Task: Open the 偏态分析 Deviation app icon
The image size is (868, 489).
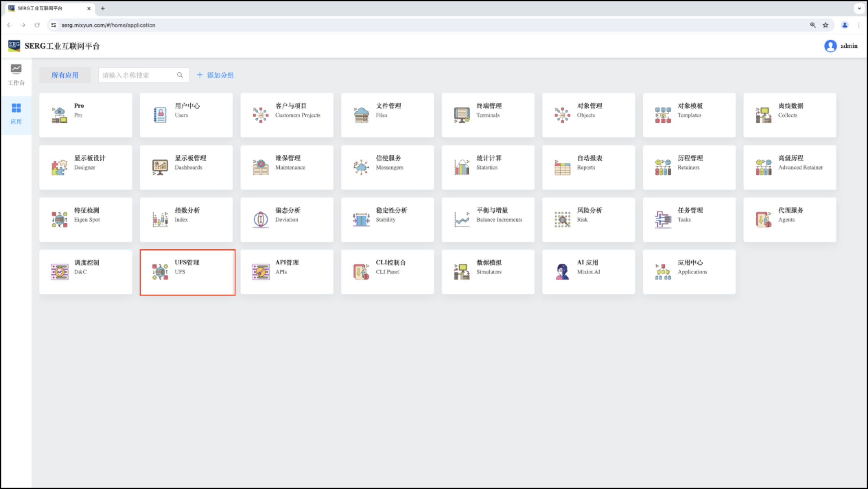Action: 261,219
